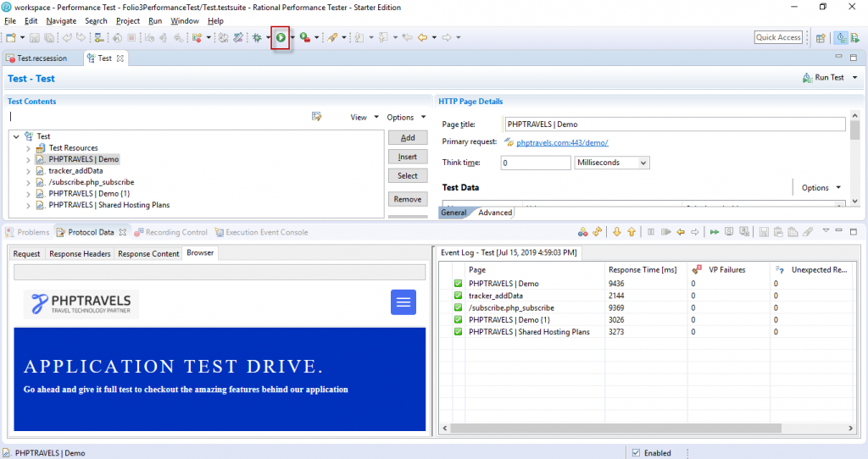The image size is (868, 459).
Task: Collapse the root Test tree node
Action: [x=17, y=136]
